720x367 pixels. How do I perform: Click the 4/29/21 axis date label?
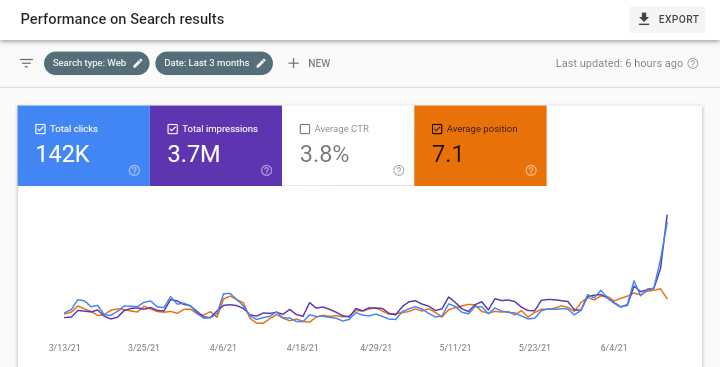(x=376, y=348)
